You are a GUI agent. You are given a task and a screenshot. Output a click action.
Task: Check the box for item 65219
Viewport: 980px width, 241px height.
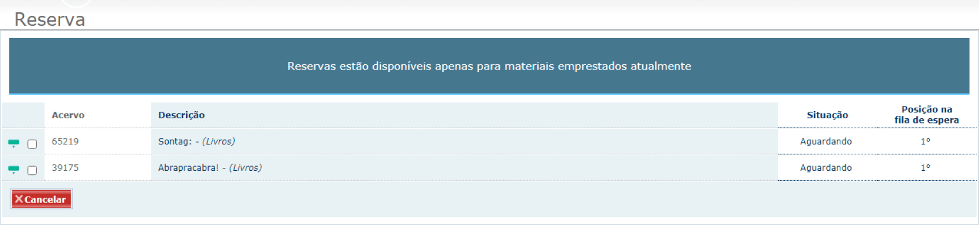[32, 144]
